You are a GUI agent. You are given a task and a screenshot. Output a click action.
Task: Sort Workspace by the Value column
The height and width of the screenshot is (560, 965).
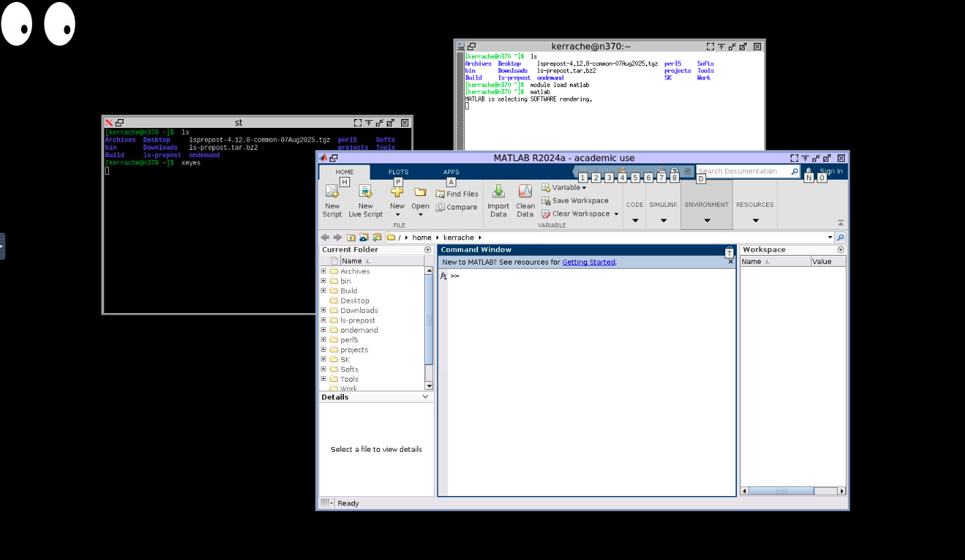[x=828, y=261]
